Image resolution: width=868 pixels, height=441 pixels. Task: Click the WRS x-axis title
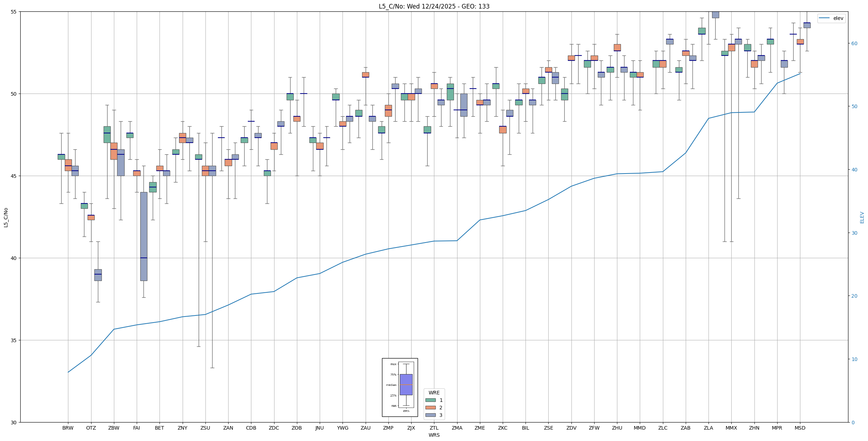pyautogui.click(x=434, y=435)
